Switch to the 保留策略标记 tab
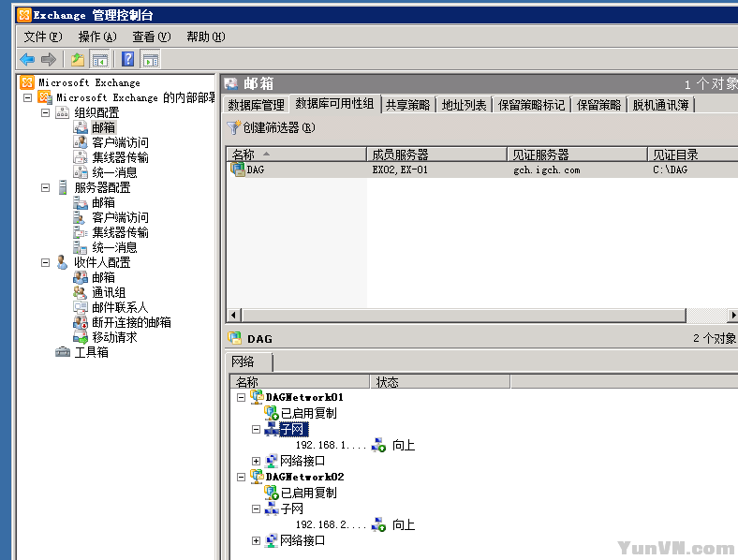 point(531,105)
